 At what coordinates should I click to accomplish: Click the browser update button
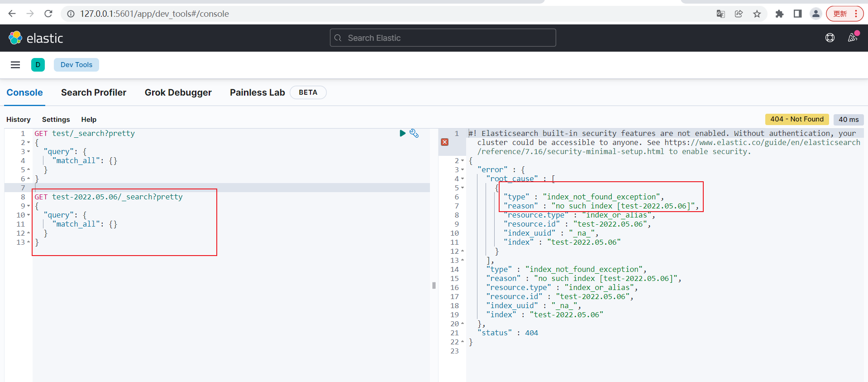pos(844,14)
